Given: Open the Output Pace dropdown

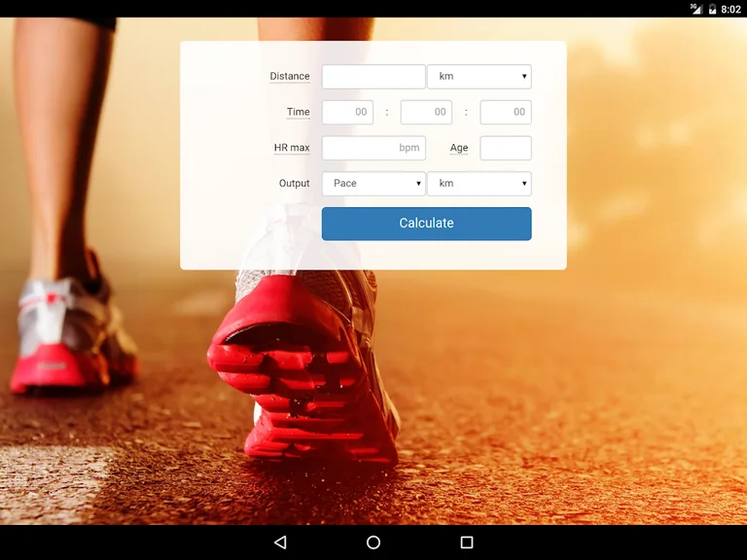Looking at the screenshot, I should click(x=373, y=184).
